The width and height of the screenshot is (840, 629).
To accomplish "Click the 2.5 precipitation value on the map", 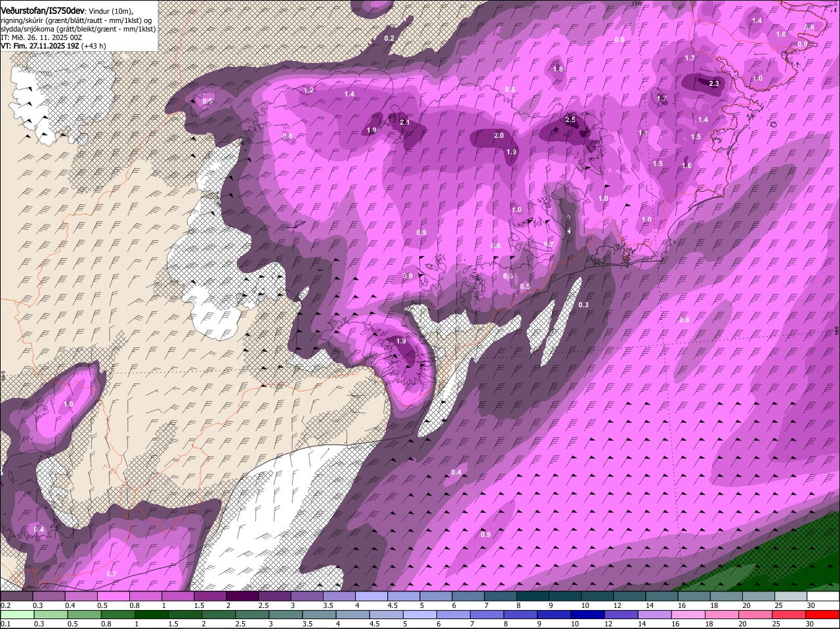I will (570, 119).
